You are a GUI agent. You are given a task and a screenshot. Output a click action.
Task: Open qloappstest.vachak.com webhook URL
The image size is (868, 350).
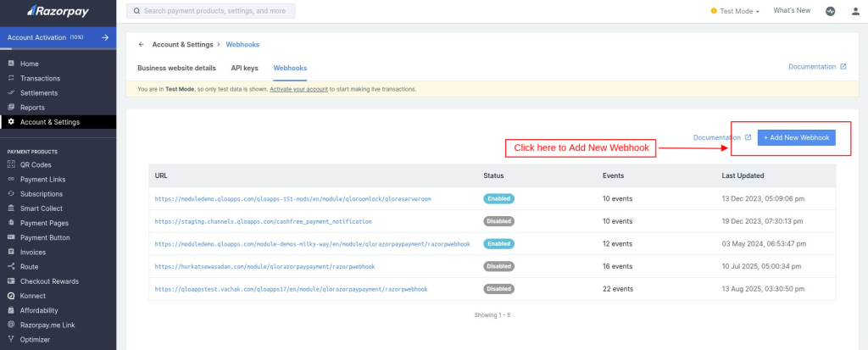[292, 289]
